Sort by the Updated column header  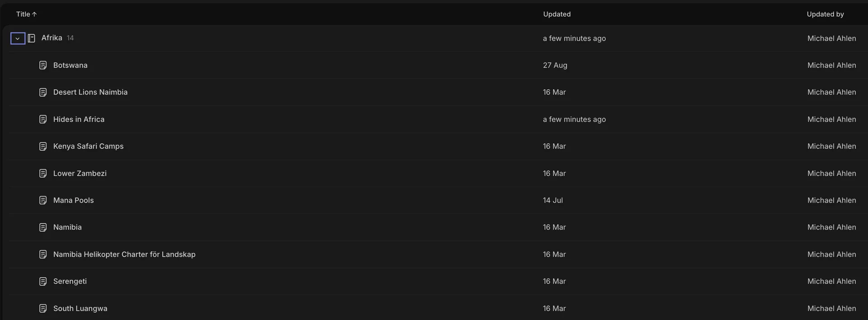tap(557, 14)
